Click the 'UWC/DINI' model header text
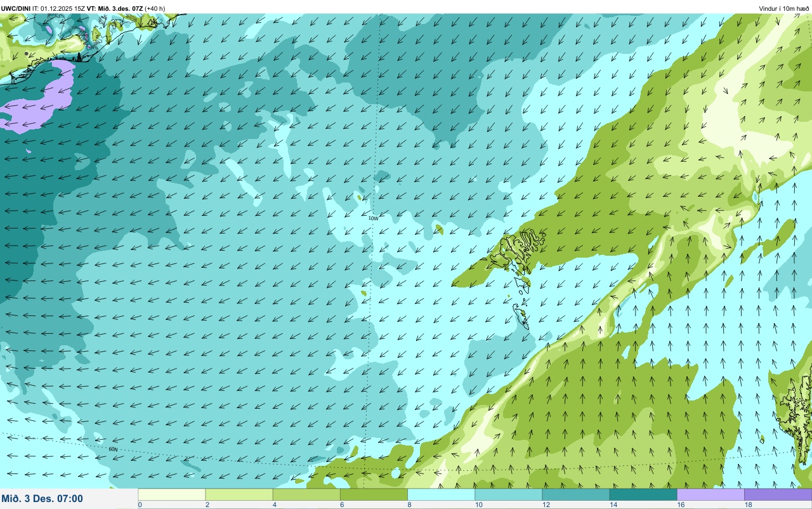Screen dimensions: 812x509 tap(15, 8)
